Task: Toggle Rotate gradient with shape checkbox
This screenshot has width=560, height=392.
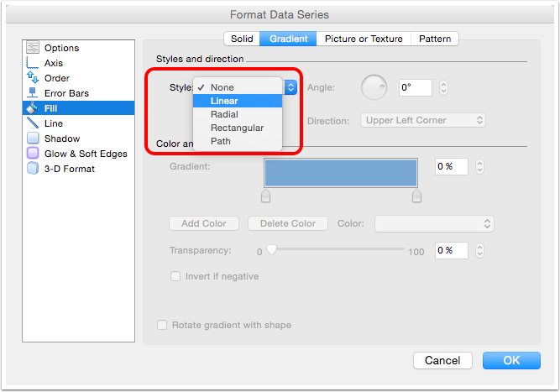Action: pyautogui.click(x=163, y=325)
